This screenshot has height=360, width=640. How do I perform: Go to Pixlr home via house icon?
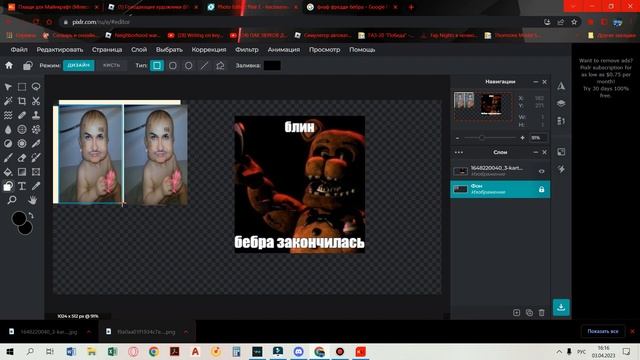point(9,65)
